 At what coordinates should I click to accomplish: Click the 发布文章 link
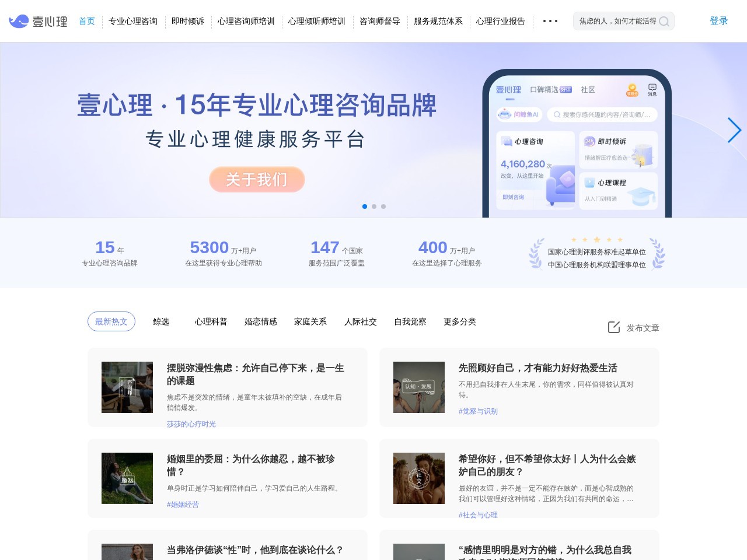(x=643, y=328)
